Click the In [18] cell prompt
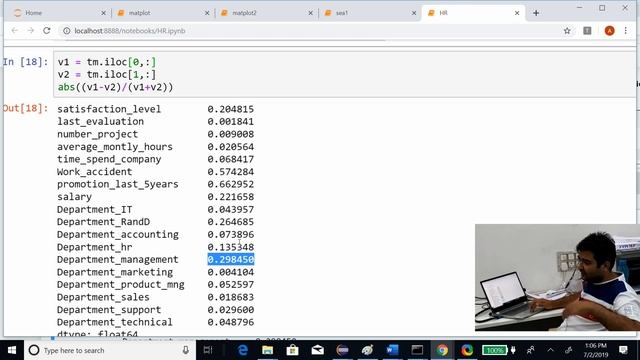 pyautogui.click(x=25, y=62)
